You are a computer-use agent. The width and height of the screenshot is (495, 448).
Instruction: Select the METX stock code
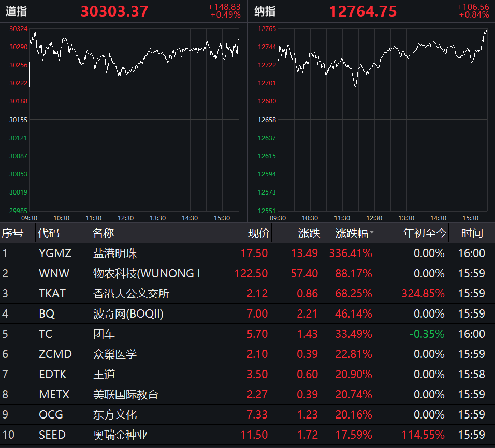(54, 395)
